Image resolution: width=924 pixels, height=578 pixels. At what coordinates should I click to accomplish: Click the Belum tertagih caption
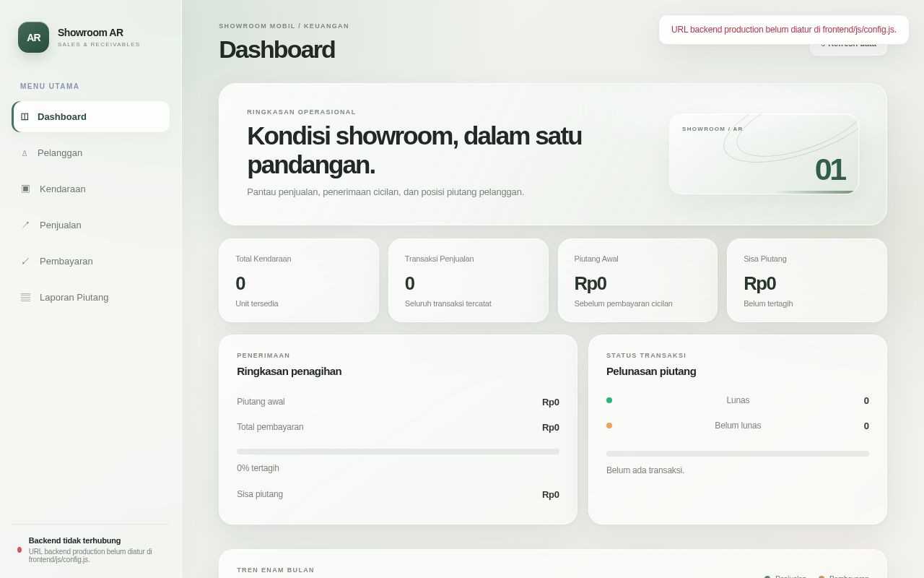coord(768,303)
